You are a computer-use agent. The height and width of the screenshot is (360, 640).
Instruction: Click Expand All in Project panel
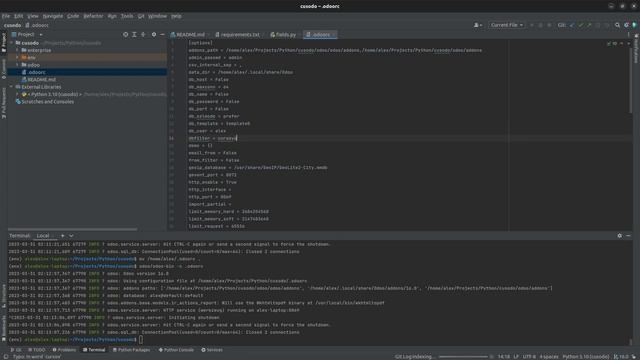click(x=134, y=35)
